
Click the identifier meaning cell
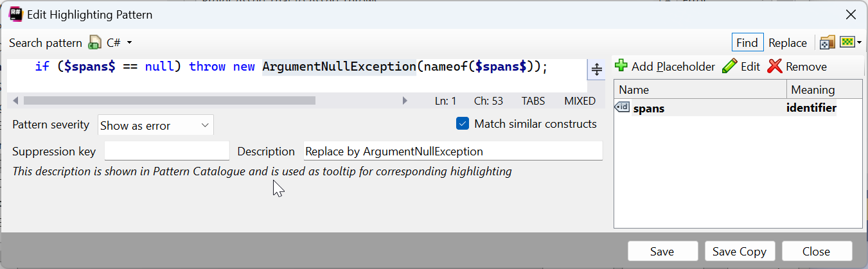coord(811,108)
